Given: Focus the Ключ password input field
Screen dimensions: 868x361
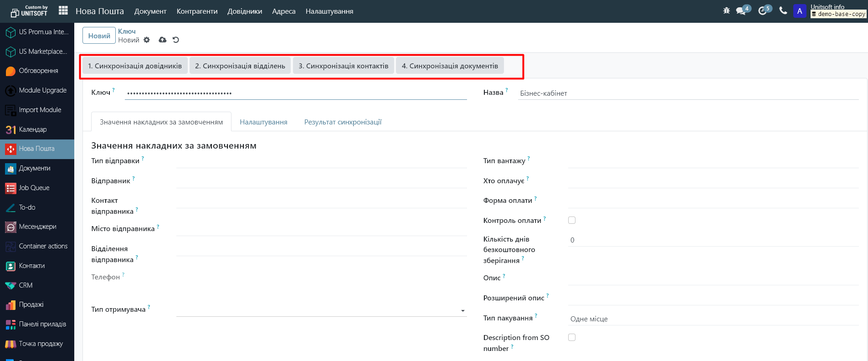Looking at the screenshot, I should [x=296, y=93].
